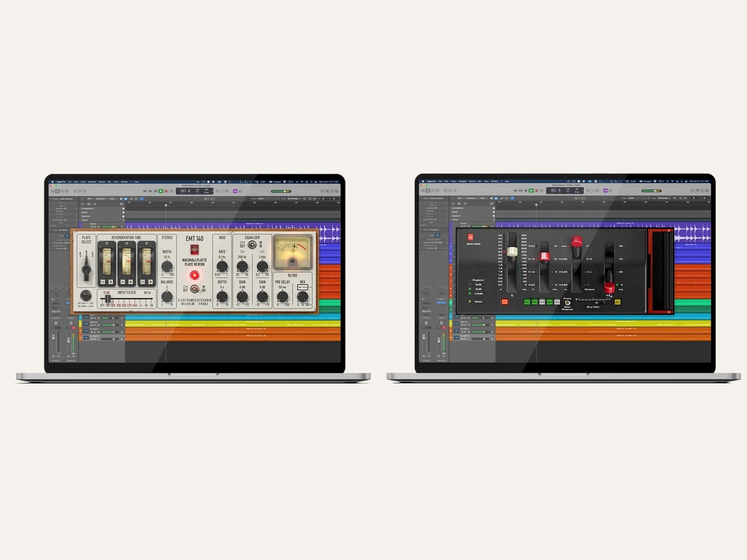747x560 pixels.
Task: Toggle the Front/Rear Outputs switch on EMT 250
Action: (567, 302)
